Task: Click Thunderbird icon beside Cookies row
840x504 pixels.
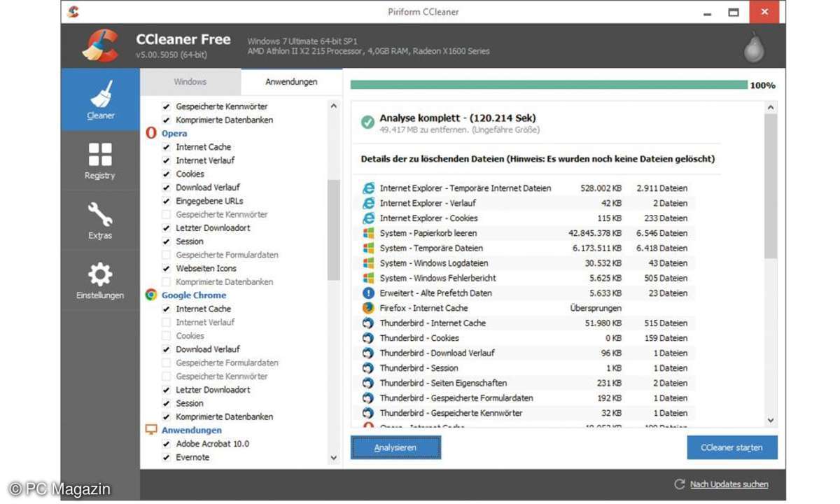Action: [368, 338]
